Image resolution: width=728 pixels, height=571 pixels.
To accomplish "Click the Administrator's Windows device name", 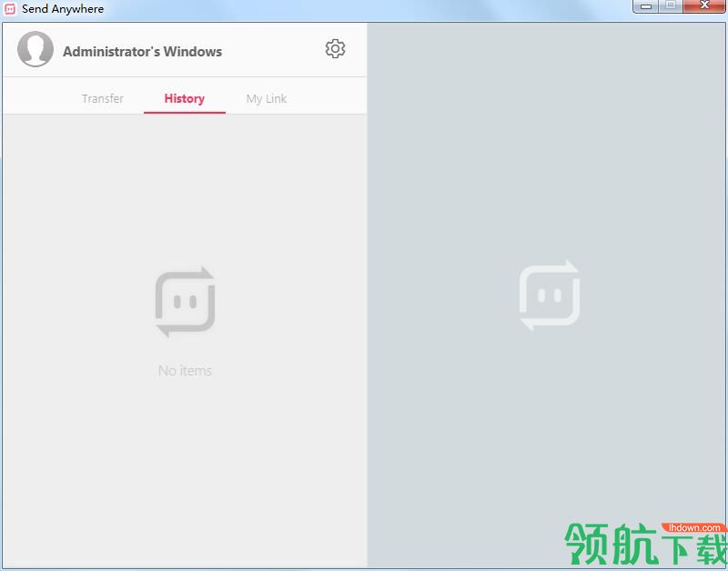I will coord(143,52).
